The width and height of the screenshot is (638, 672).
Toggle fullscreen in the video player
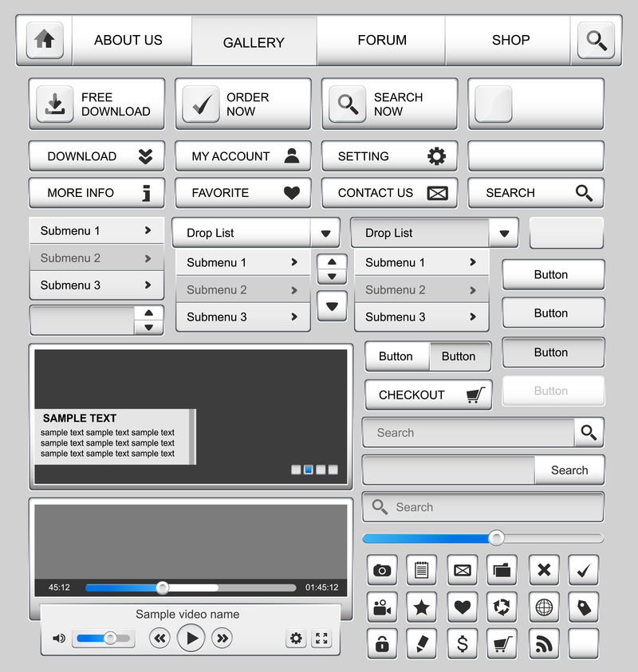321,639
